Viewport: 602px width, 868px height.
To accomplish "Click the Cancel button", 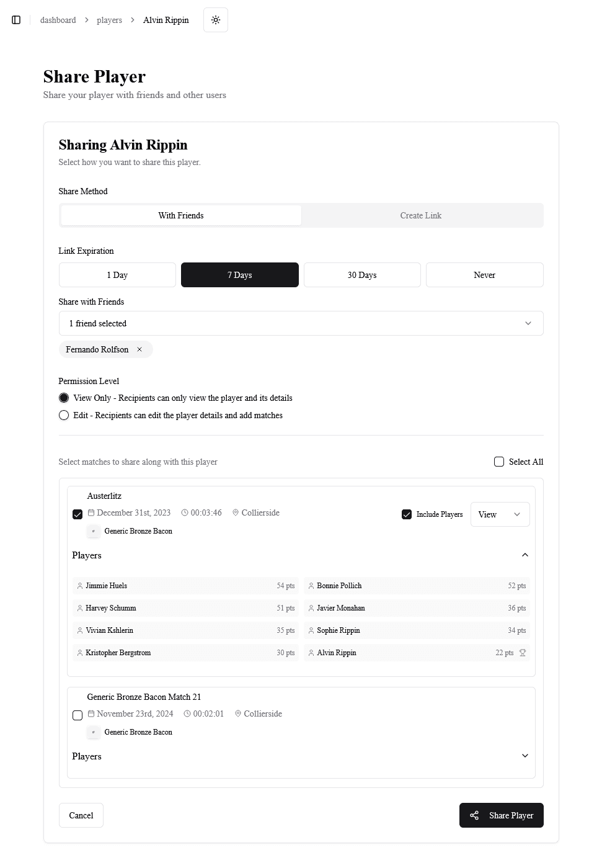I will (81, 815).
